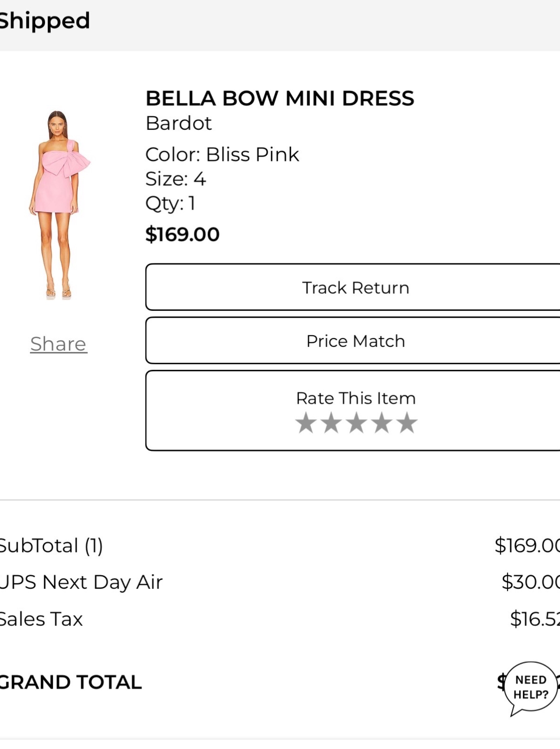
Task: Click the Grand Total label
Action: click(71, 682)
